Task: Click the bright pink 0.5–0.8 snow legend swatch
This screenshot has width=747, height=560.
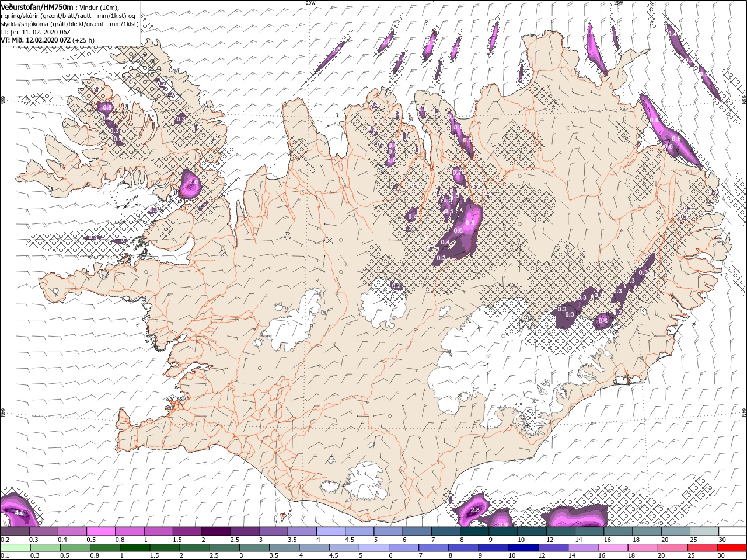Action: (x=100, y=531)
